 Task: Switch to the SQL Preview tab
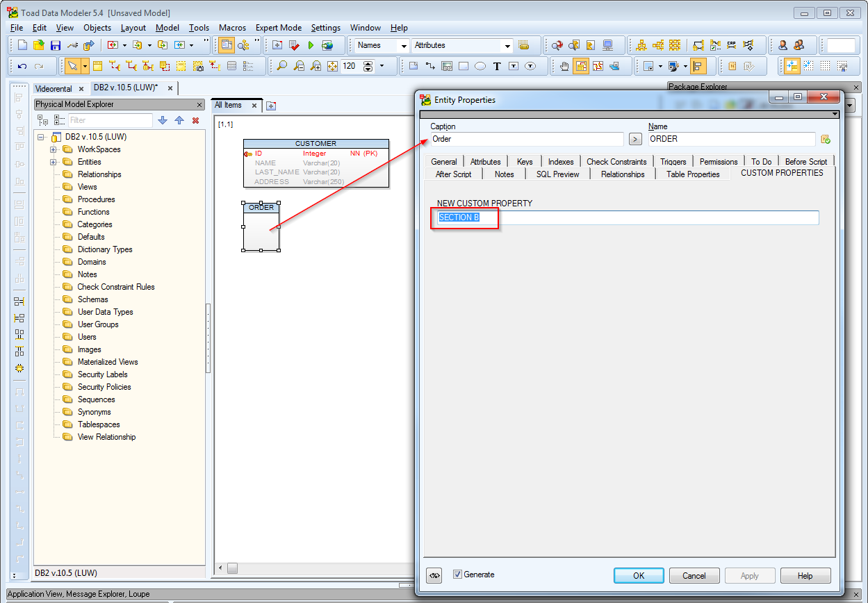pos(557,174)
